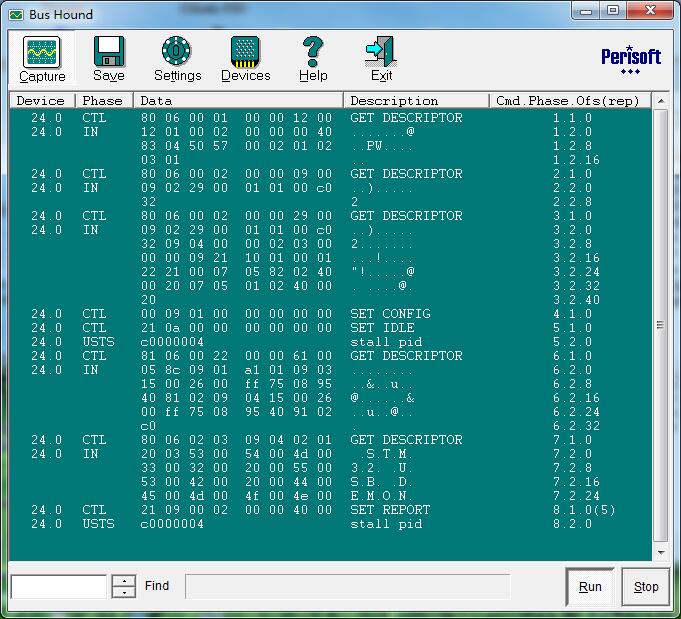Click command offset 3.2.40

(x=576, y=300)
